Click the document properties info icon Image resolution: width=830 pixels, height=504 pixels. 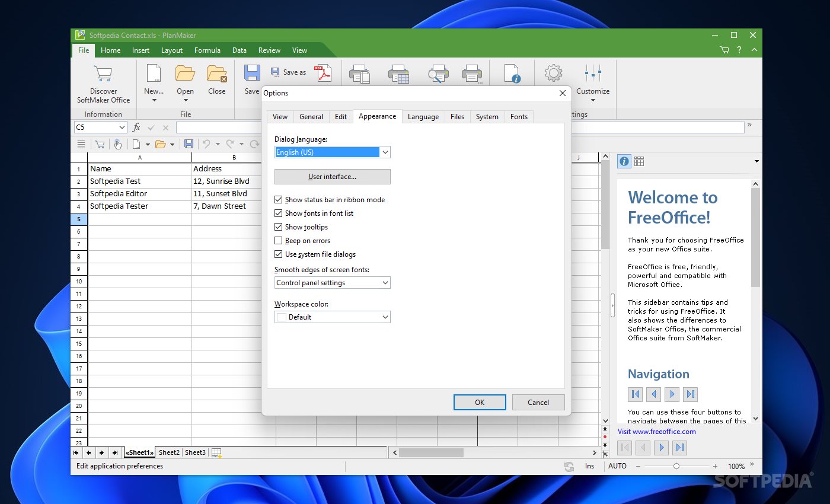click(x=512, y=74)
